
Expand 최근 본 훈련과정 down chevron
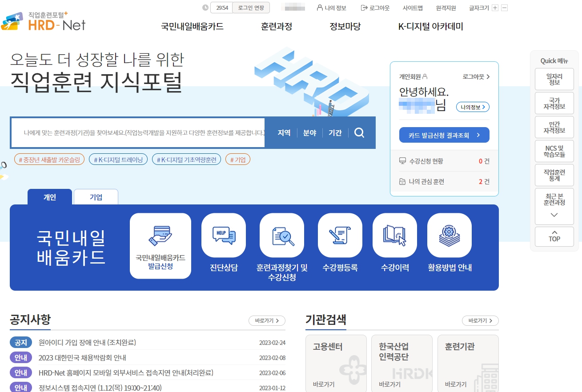point(554,215)
